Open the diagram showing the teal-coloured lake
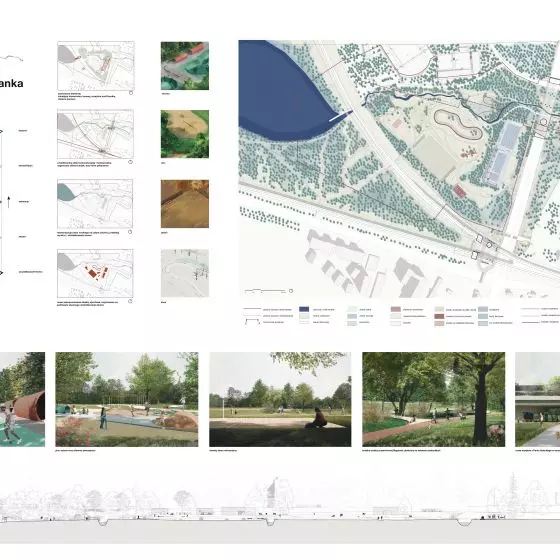This screenshot has height=560, width=560. pos(95,204)
